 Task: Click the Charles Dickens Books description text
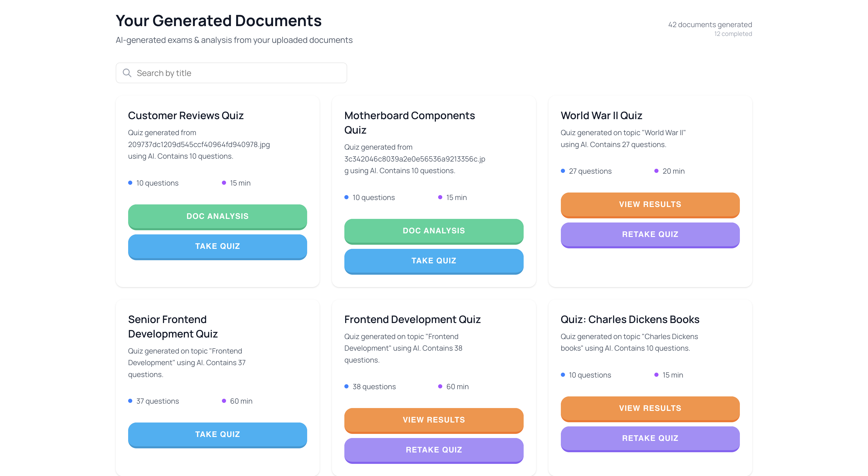pos(629,342)
